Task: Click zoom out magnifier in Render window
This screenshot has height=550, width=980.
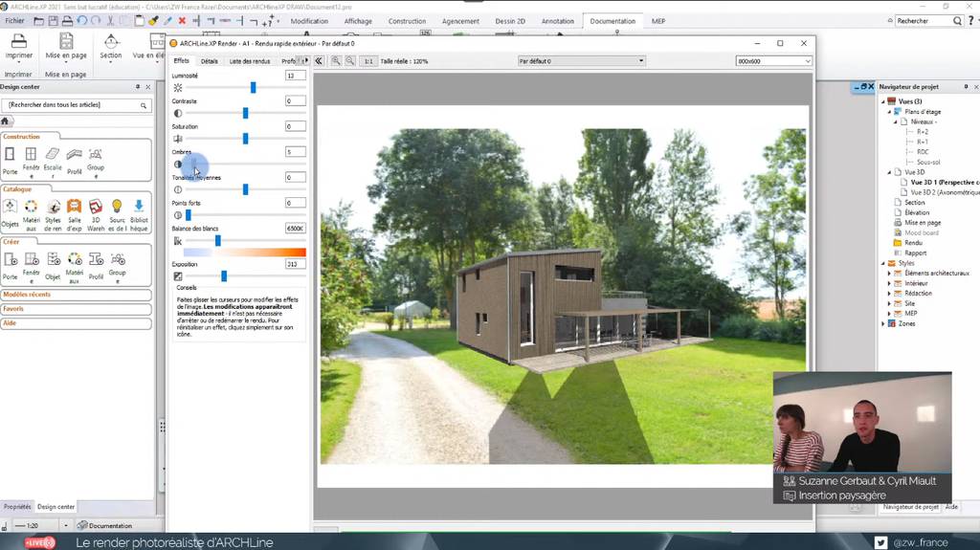Action: [350, 60]
